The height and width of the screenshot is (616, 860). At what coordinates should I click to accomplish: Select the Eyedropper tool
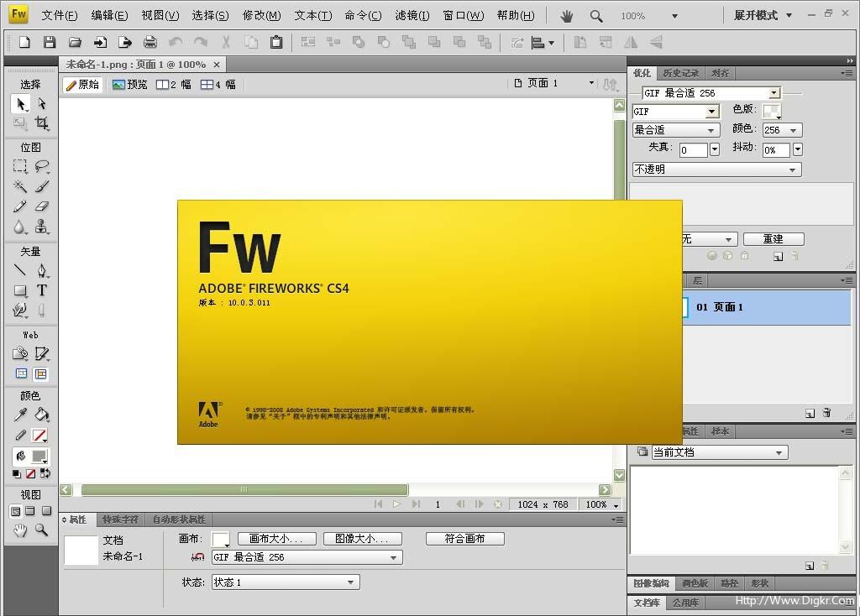point(20,415)
